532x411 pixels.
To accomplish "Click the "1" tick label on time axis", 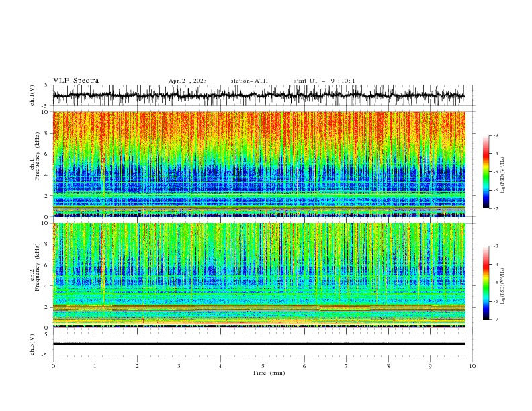I will tap(95, 366).
